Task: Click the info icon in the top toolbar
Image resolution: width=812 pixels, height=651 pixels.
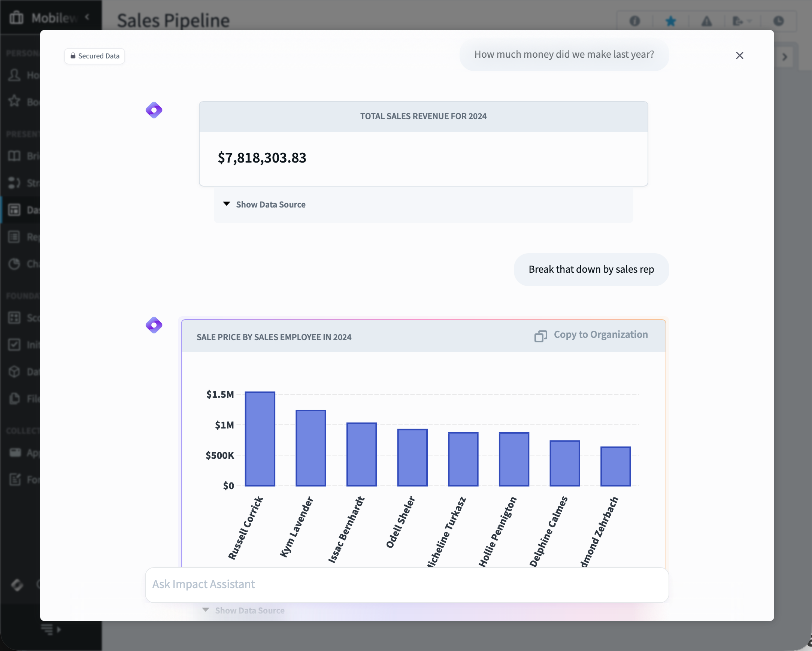Action: [634, 21]
